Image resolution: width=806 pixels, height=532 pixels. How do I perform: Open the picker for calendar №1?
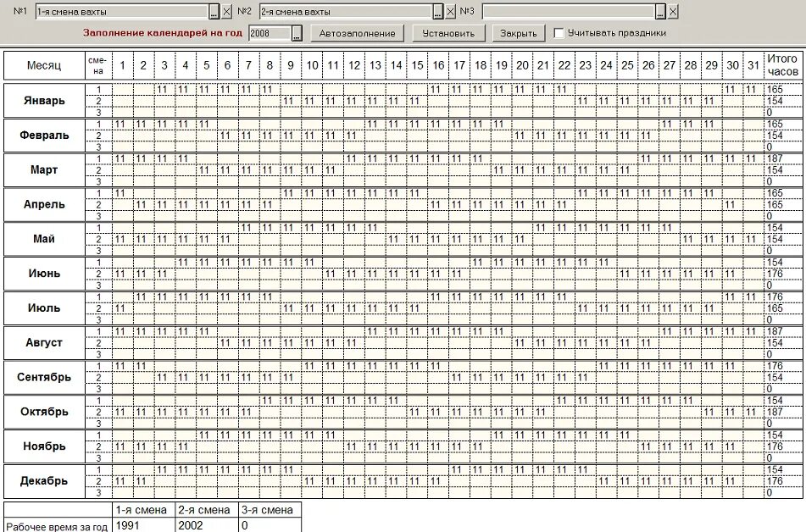pyautogui.click(x=215, y=11)
